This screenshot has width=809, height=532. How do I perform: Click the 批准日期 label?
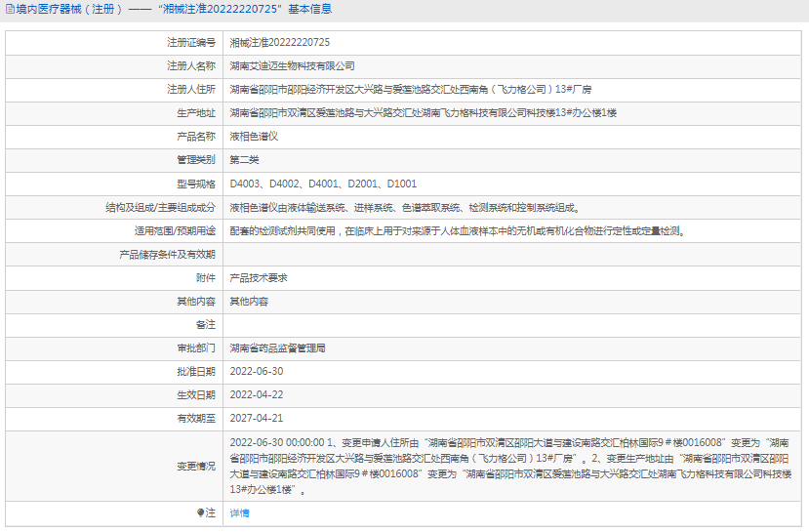[x=196, y=372]
